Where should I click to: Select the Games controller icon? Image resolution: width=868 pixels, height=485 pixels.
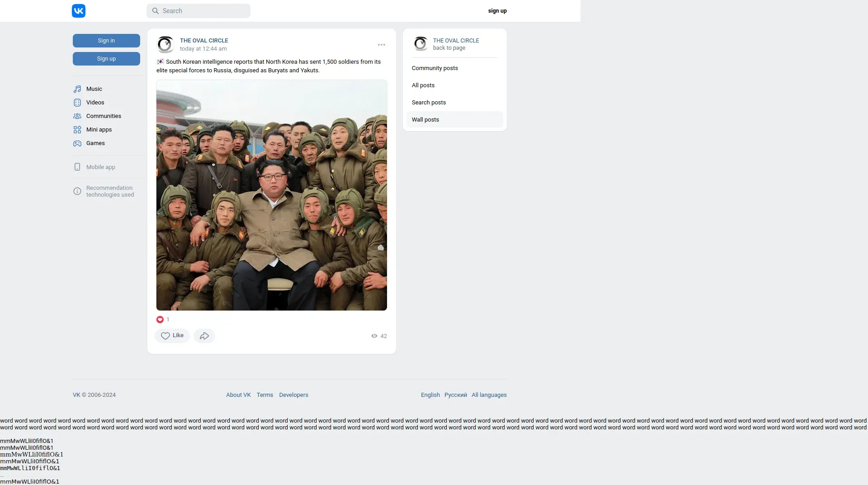pos(77,143)
